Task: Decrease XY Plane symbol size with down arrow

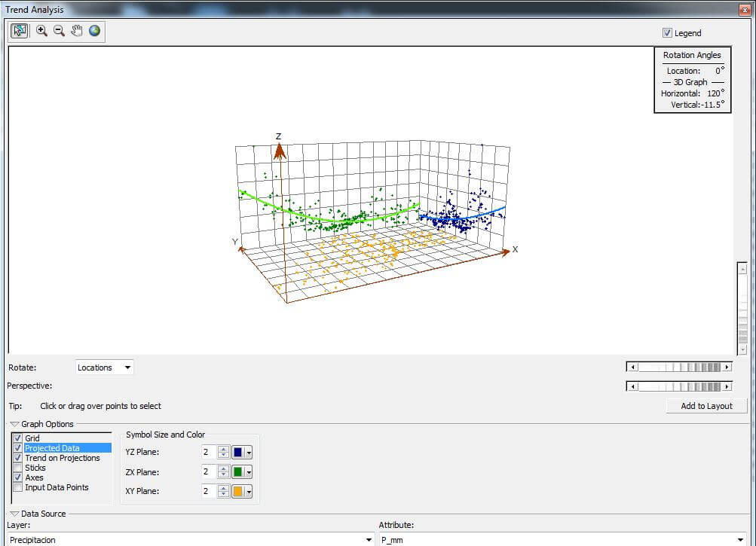Action: coord(223,494)
